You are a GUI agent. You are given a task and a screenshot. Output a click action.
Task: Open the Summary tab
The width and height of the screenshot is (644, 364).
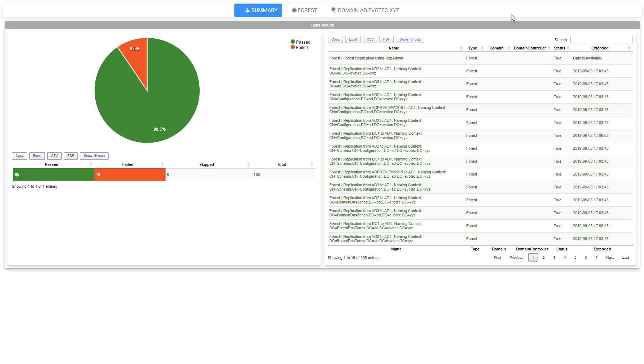(x=258, y=10)
